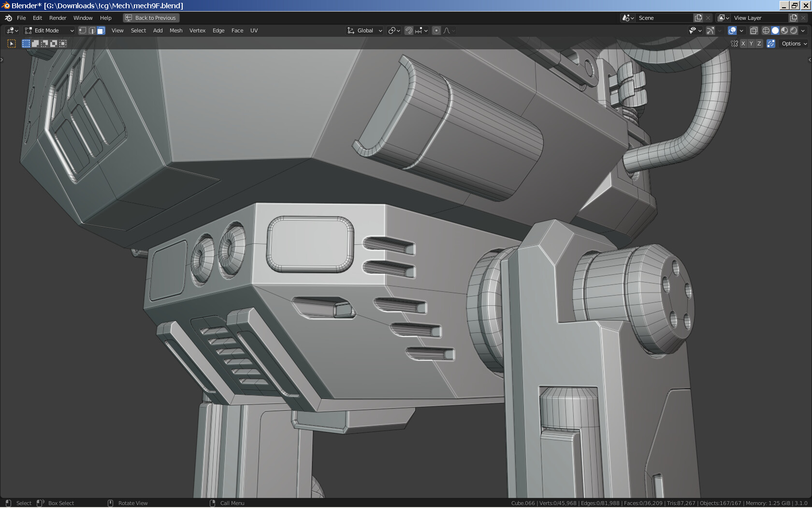
Task: Open the UV menu
Action: (254, 30)
